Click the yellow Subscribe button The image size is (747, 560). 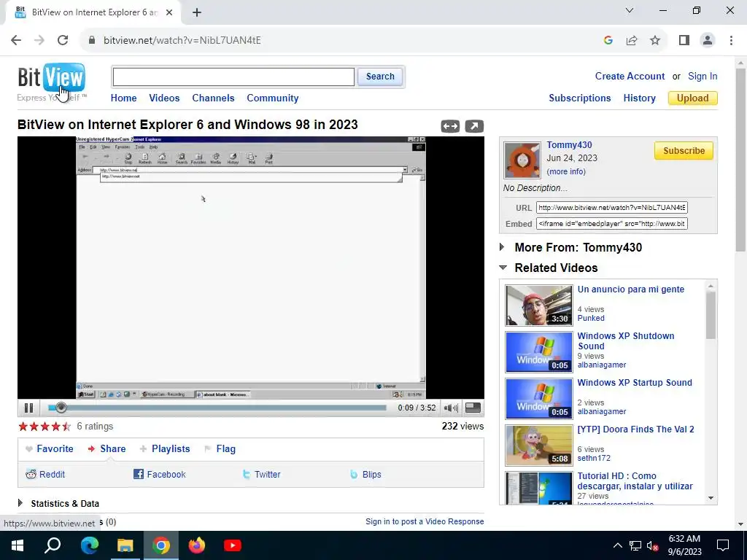(684, 150)
